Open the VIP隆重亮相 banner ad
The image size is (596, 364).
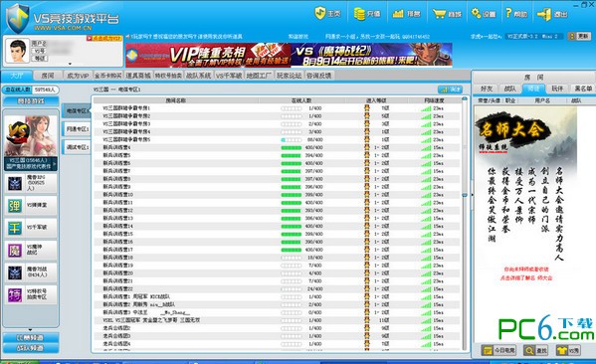pos(208,55)
